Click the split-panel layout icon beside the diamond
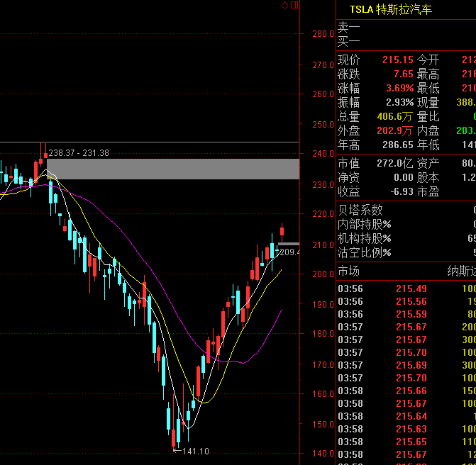The width and height of the screenshot is (476, 465). pos(294,6)
